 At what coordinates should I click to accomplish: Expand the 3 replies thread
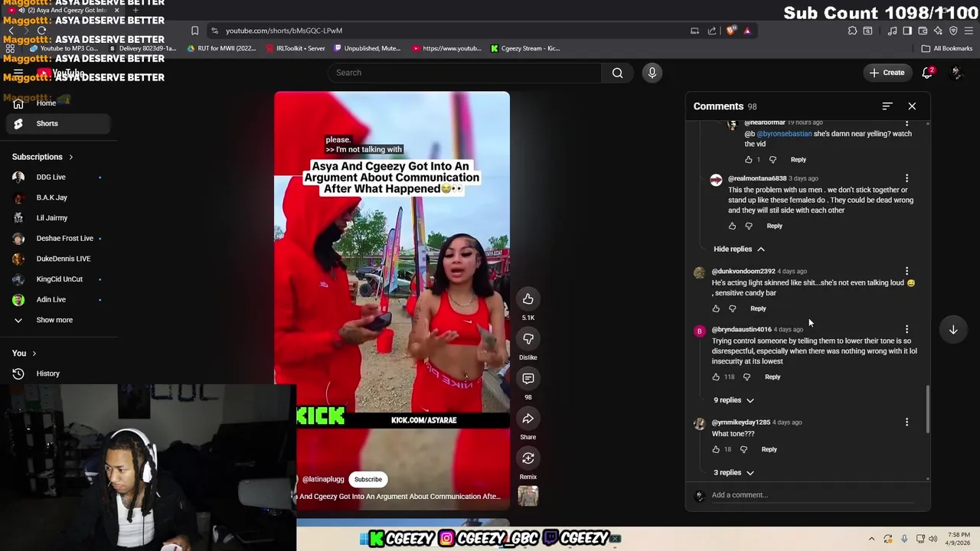[733, 473]
